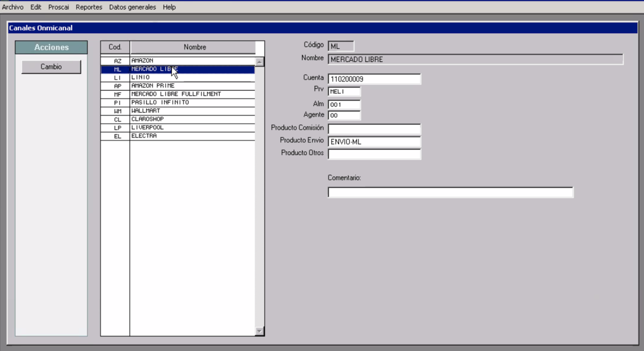The height and width of the screenshot is (351, 644).
Task: Select the AMAZON PRIME row
Action: (178, 86)
